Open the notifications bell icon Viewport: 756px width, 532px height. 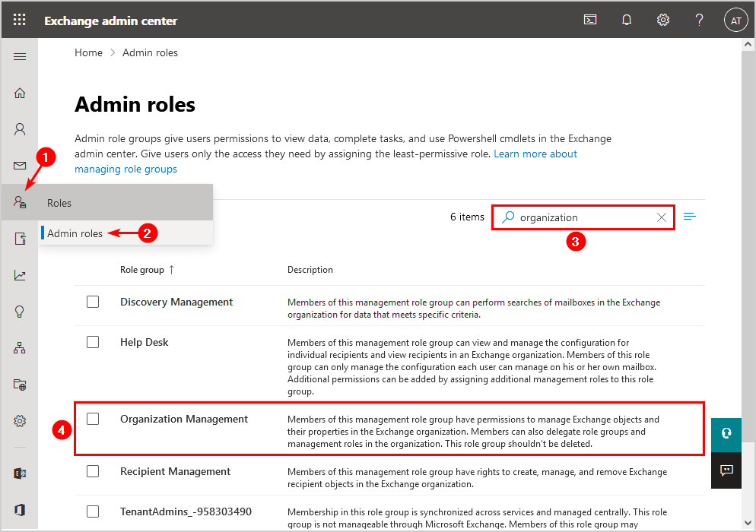point(626,20)
